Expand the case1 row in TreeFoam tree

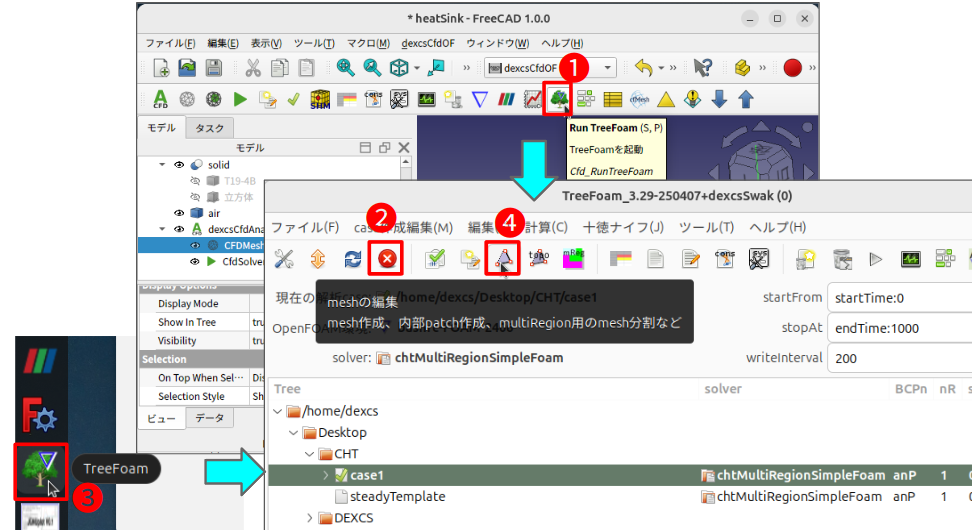325,475
